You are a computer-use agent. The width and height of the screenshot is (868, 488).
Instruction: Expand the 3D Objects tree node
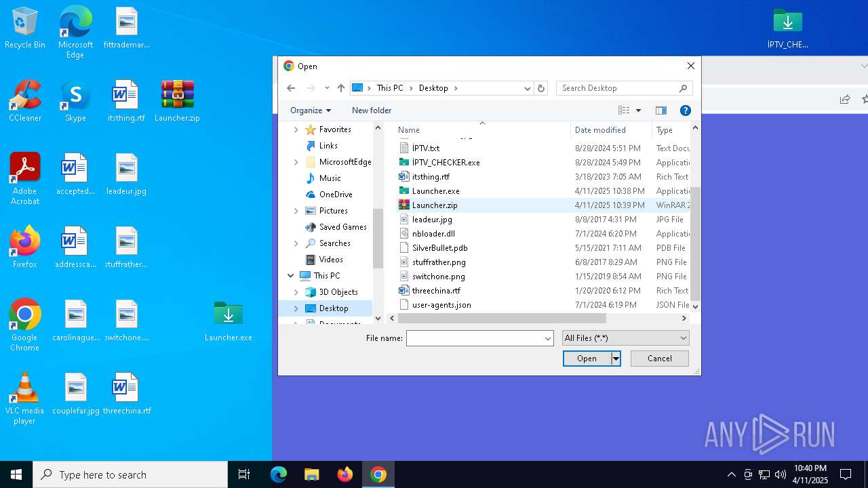[296, 292]
